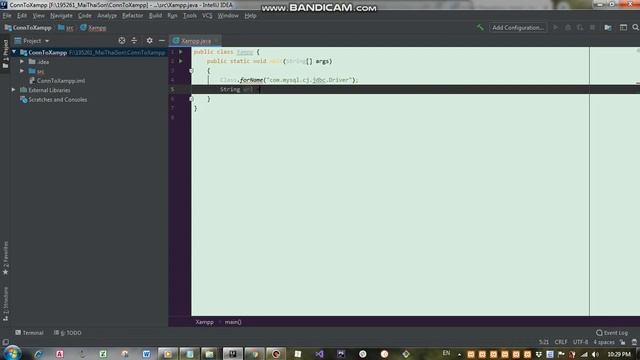Open the Navigate menu

pyautogui.click(x=61, y=16)
